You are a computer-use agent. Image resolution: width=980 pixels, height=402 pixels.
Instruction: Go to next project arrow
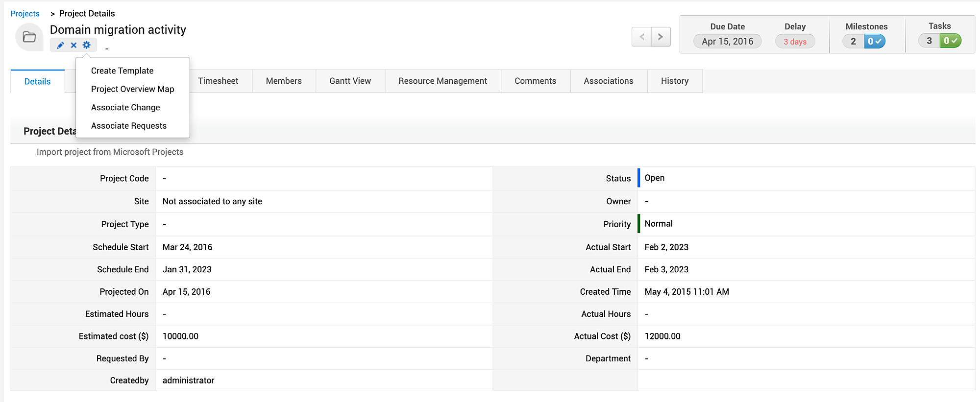click(661, 37)
